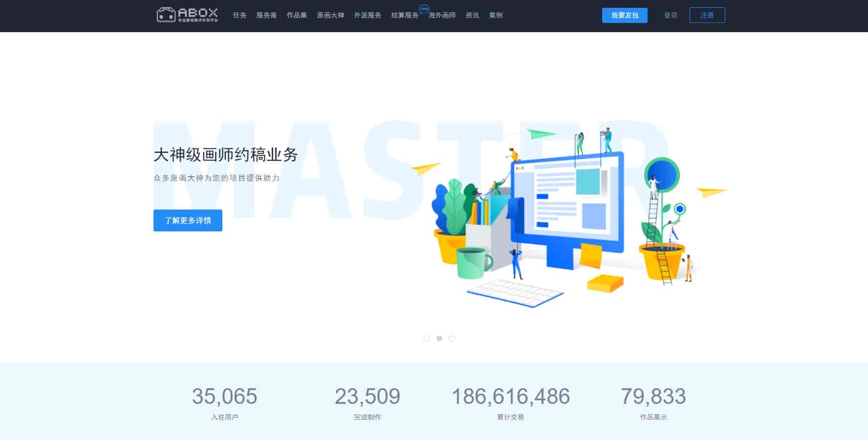Click the monitor illustration in banner
Viewport: 868px width, 440px height.
[x=567, y=210]
